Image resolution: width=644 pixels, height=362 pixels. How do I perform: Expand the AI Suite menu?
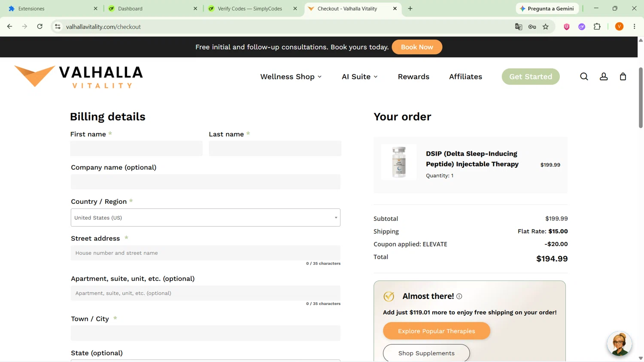[x=359, y=77]
